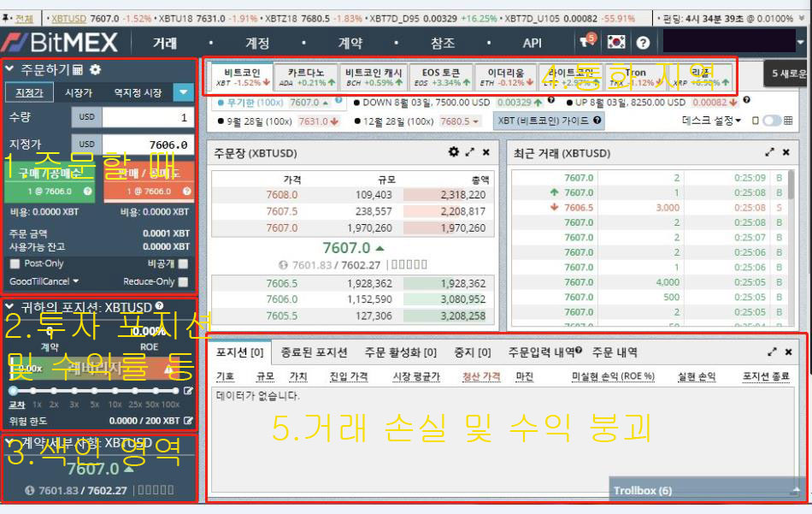812x514 pixels.
Task: Collapse the 계약 세부 사항: XBTUSD section
Action: pyautogui.click(x=10, y=442)
